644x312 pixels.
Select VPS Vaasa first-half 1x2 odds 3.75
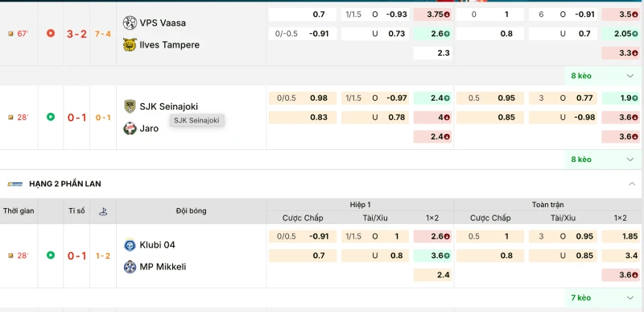[x=432, y=15]
